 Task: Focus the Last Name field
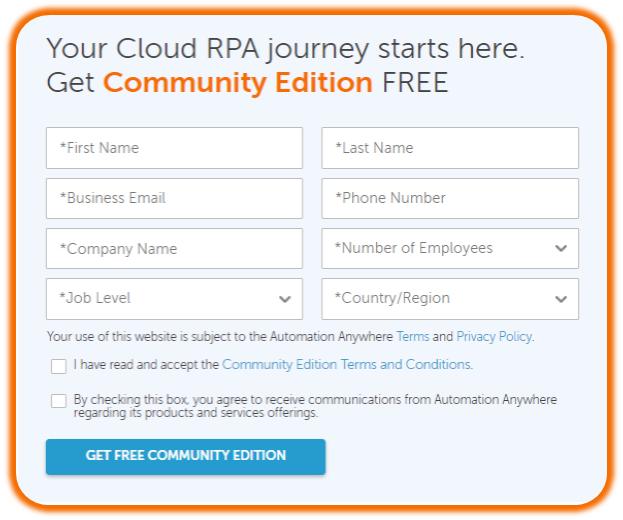tap(450, 148)
